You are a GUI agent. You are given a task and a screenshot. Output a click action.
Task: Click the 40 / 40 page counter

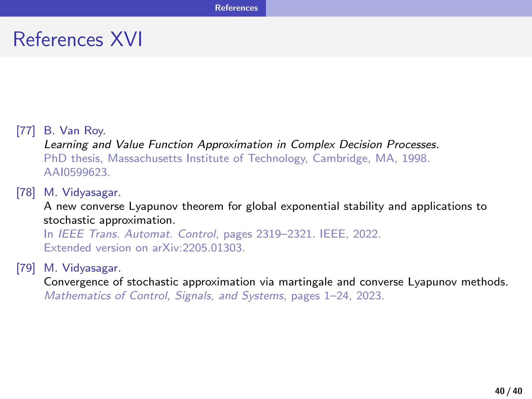tap(508, 391)
